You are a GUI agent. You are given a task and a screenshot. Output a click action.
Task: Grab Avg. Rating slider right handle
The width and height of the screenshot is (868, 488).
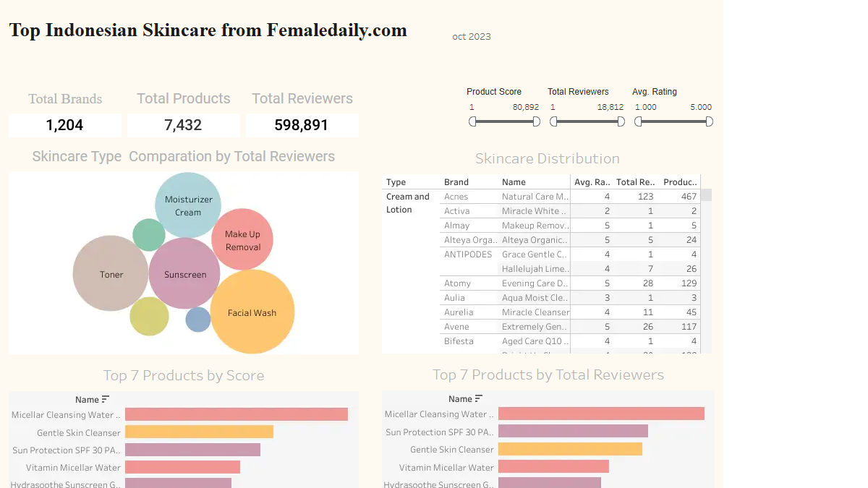click(x=710, y=121)
